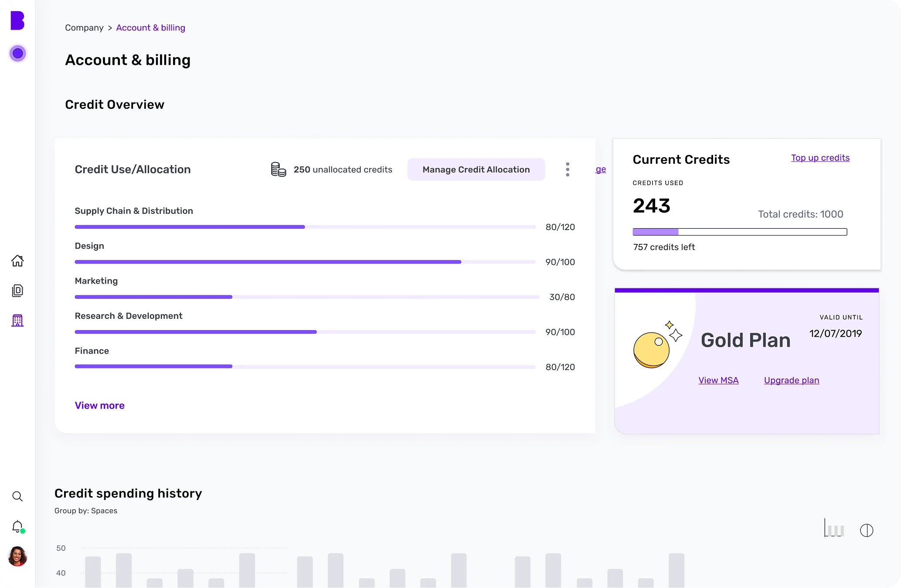
Task: Switch history to pie chart view
Action: (x=867, y=531)
